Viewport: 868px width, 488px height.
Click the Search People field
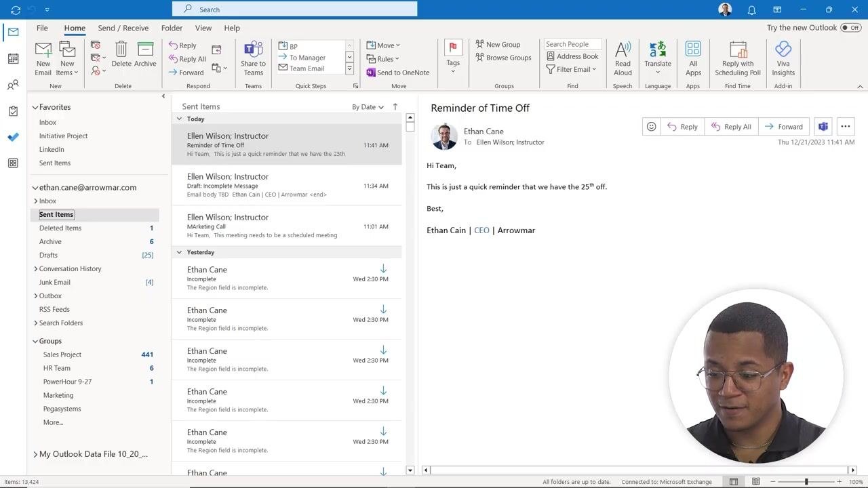point(573,44)
